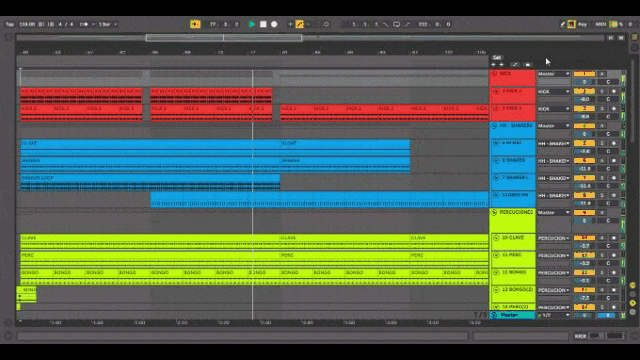The height and width of the screenshot is (360, 640).
Task: Click the tempo field showing 124.00
Action: click(27, 24)
